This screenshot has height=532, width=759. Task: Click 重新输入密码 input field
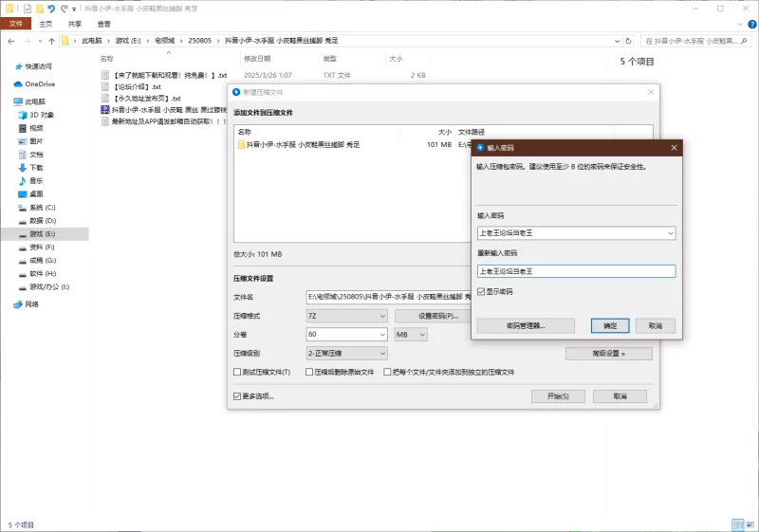(576, 271)
